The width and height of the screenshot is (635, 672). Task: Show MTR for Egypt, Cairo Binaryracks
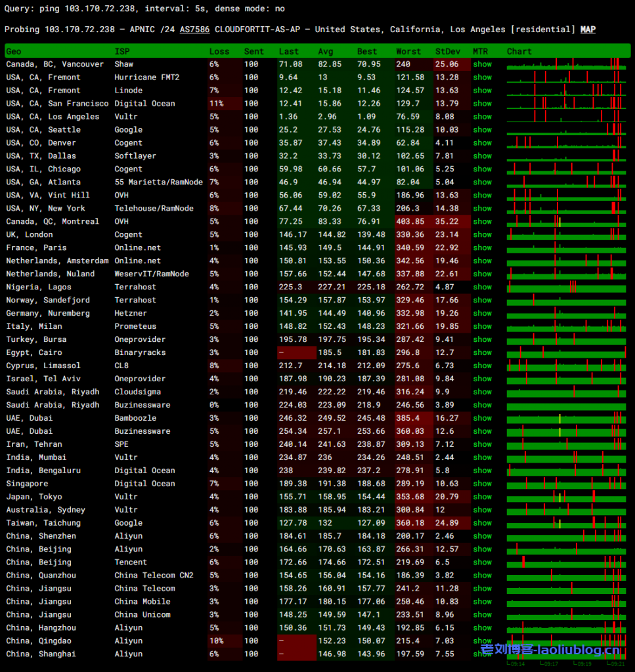[482, 352]
